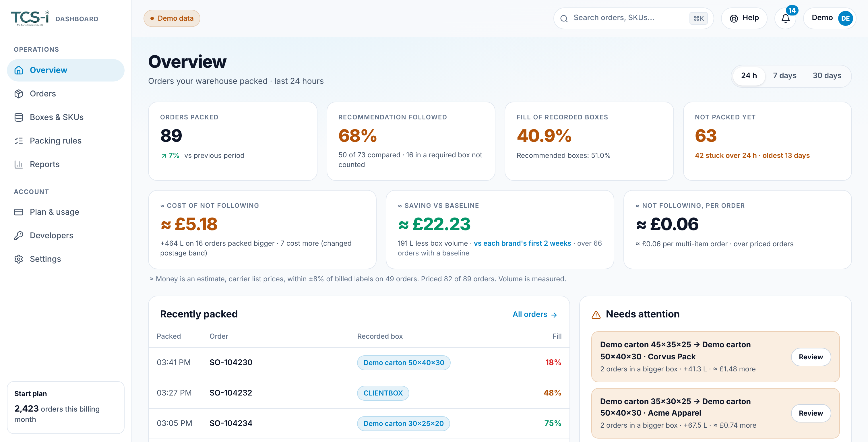Click the arrow icon beside All orders
The image size is (868, 442).
[554, 315]
